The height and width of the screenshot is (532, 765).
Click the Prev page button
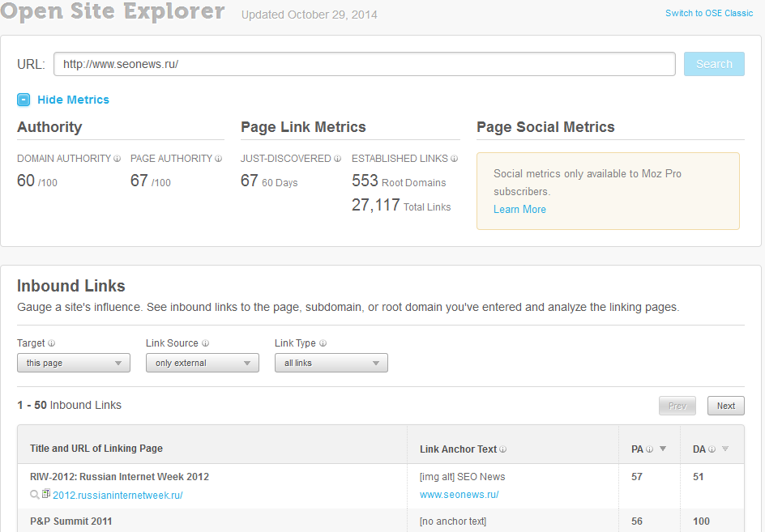(x=677, y=406)
